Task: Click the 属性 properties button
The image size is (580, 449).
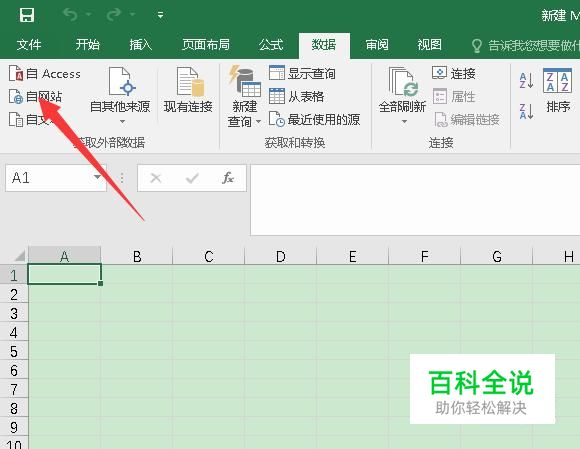Action: point(453,97)
